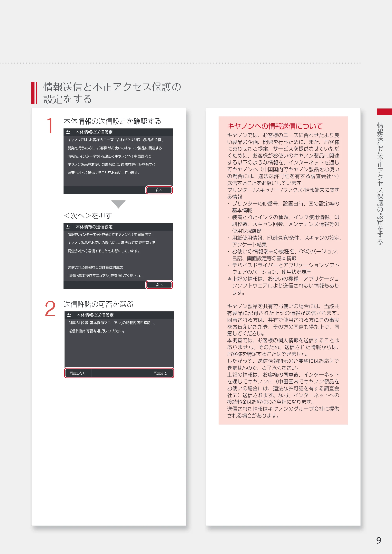392x554 pixels.
Task: Click paragraph キヤノン製品を共有でお使いの場合には
Action: click(283, 320)
